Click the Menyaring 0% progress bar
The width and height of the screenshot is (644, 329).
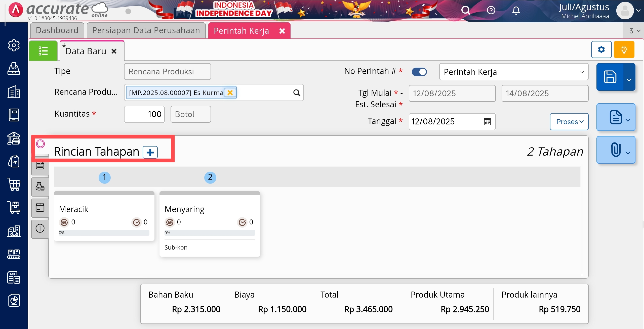pyautogui.click(x=210, y=233)
